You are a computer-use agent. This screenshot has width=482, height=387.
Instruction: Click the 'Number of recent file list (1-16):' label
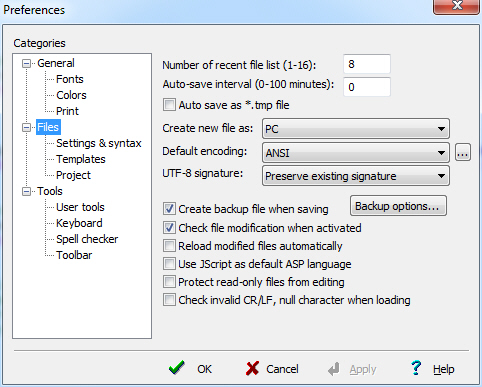(239, 65)
